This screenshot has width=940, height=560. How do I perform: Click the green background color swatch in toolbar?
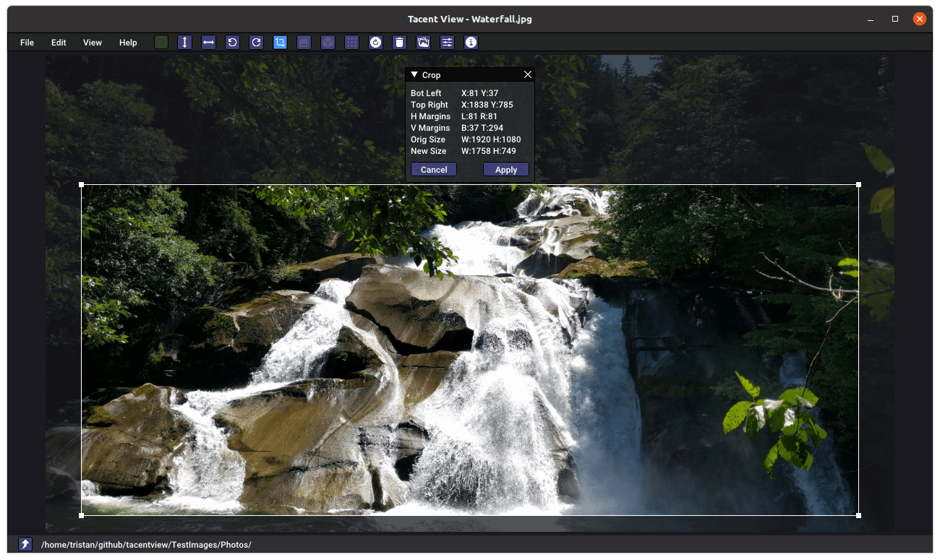(x=161, y=43)
